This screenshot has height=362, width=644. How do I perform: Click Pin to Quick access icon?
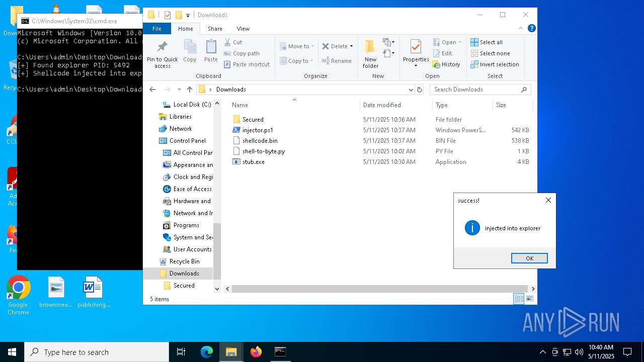[162, 47]
